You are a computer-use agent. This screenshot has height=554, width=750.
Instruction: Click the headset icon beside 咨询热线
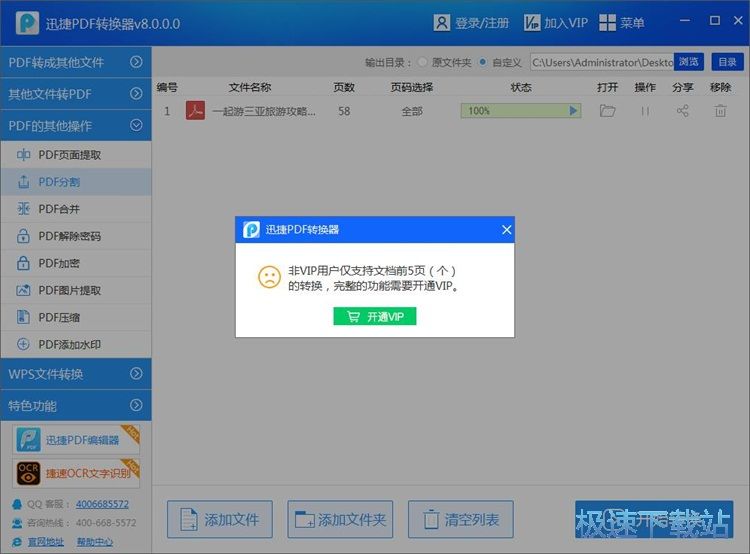[x=17, y=523]
